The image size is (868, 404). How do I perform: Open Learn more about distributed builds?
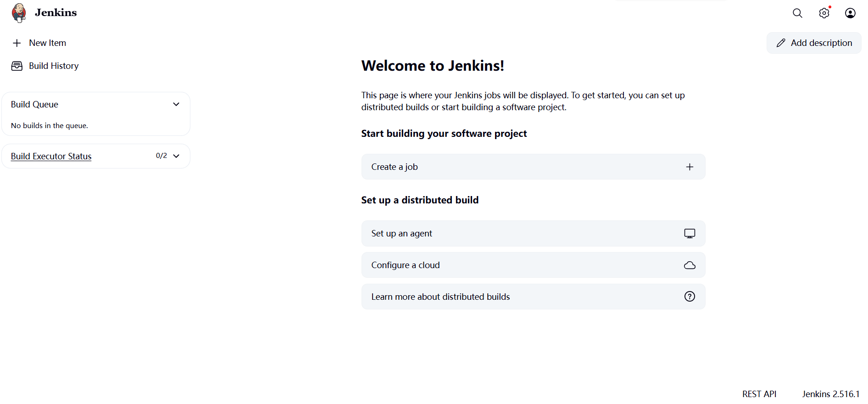click(x=533, y=297)
